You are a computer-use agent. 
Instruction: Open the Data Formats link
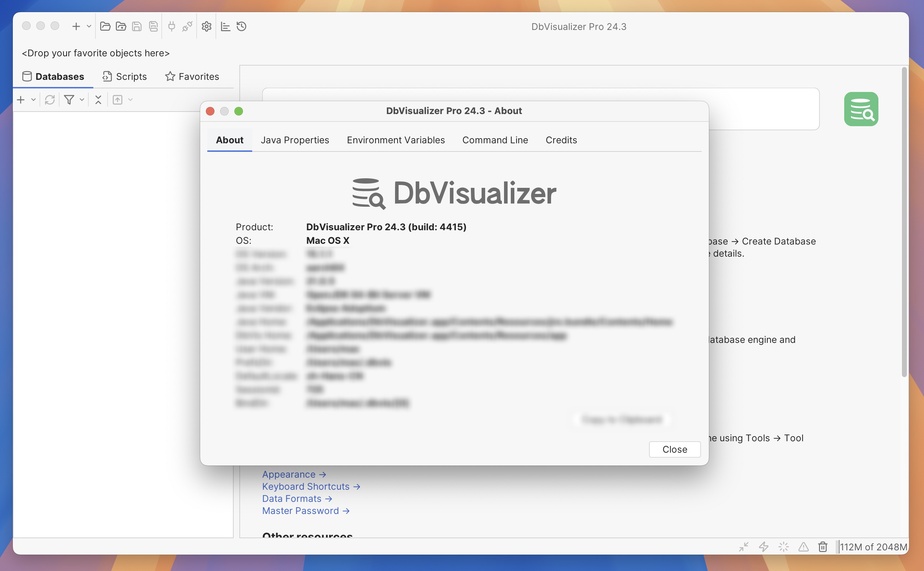pyautogui.click(x=297, y=499)
